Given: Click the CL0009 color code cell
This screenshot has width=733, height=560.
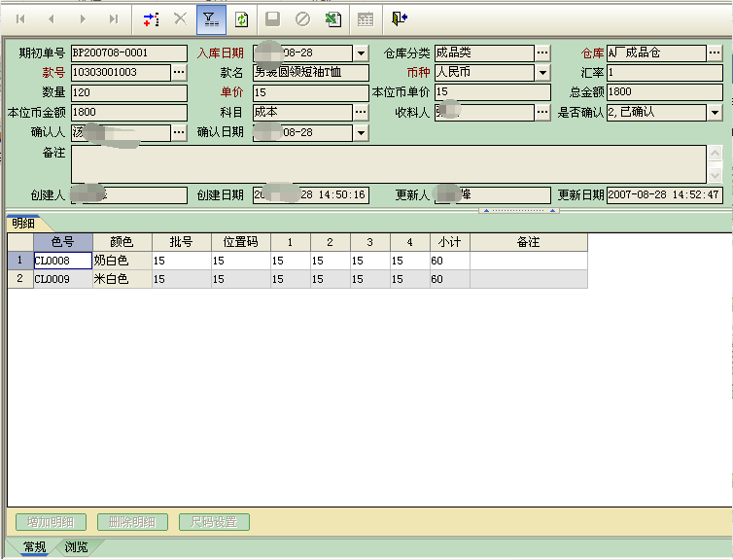Looking at the screenshot, I should [62, 279].
